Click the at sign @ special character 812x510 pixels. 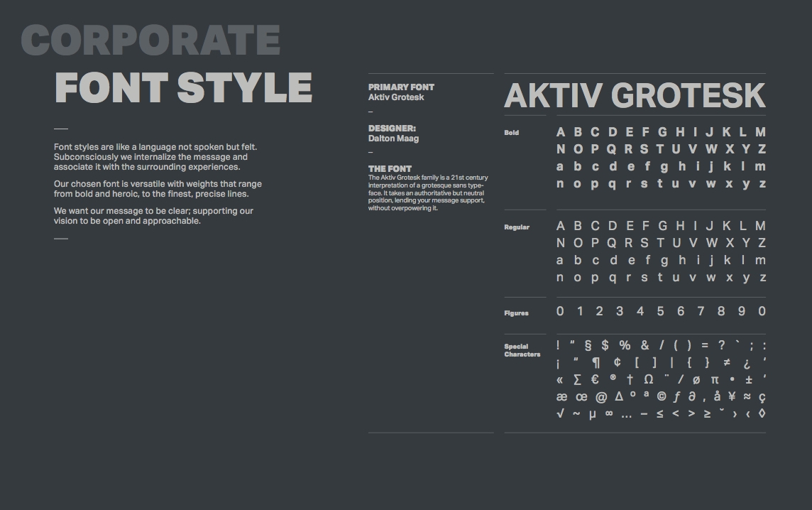click(x=601, y=398)
